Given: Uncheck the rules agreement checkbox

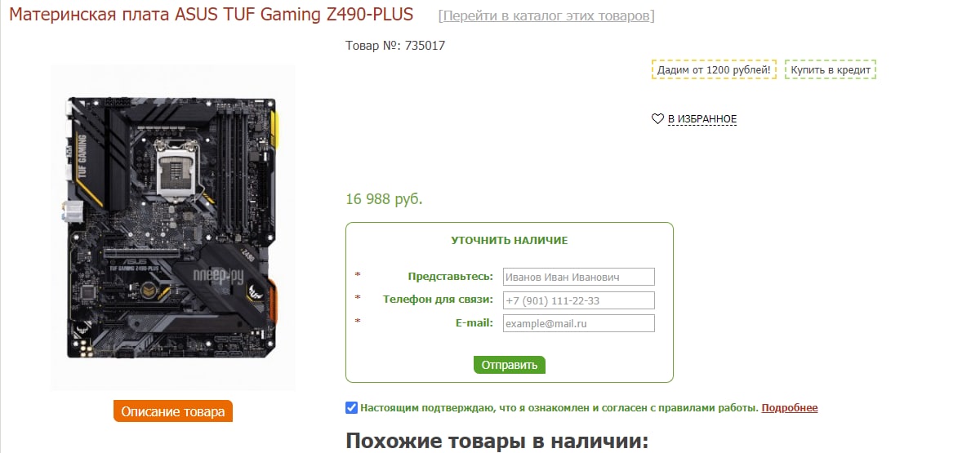Looking at the screenshot, I should (x=351, y=407).
